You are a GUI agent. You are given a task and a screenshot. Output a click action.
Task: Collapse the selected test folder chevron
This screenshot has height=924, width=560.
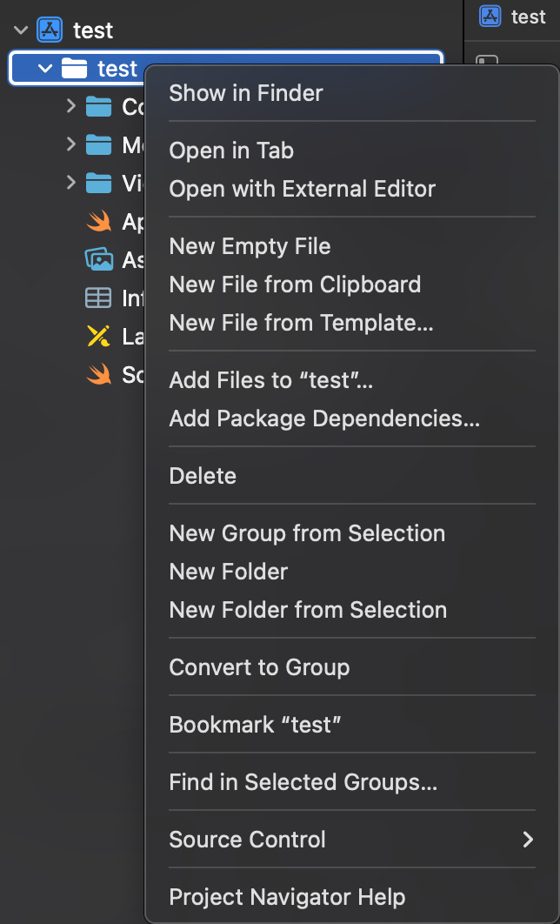pyautogui.click(x=45, y=69)
